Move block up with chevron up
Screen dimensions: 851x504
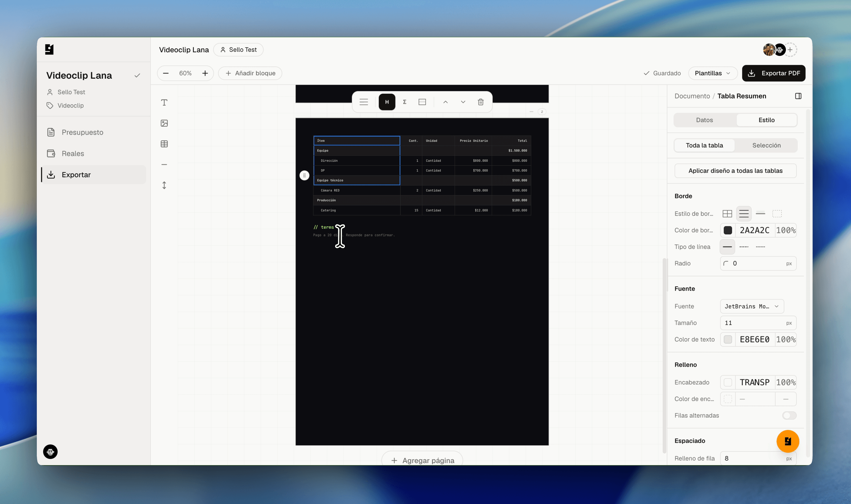pyautogui.click(x=445, y=102)
